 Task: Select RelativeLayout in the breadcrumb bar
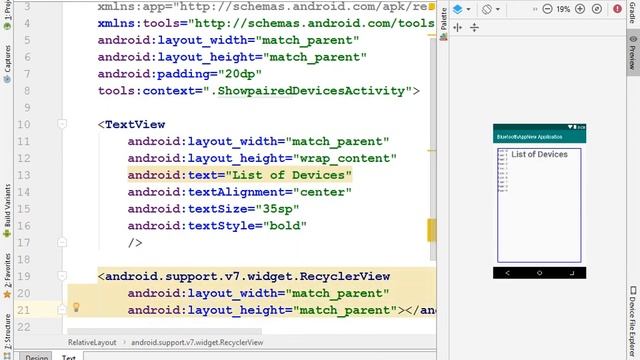92,342
